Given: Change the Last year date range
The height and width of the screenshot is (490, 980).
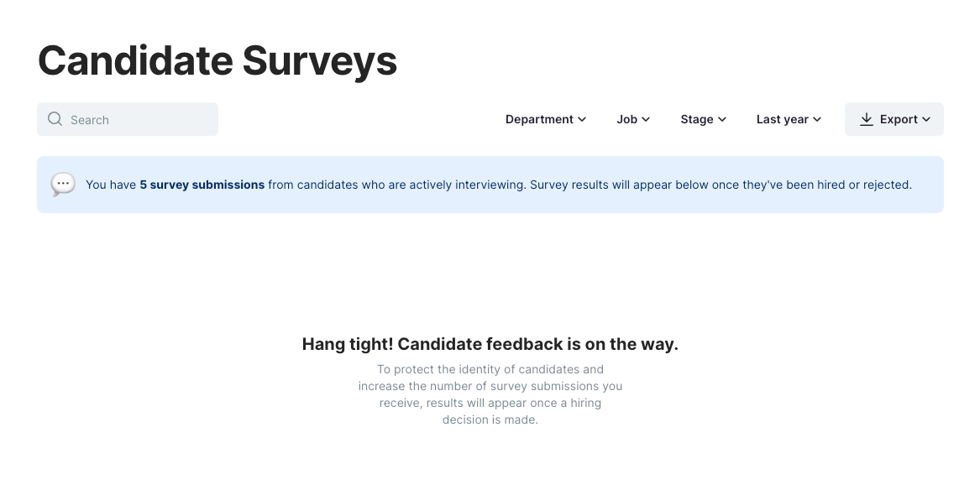Looking at the screenshot, I should pyautogui.click(x=789, y=119).
